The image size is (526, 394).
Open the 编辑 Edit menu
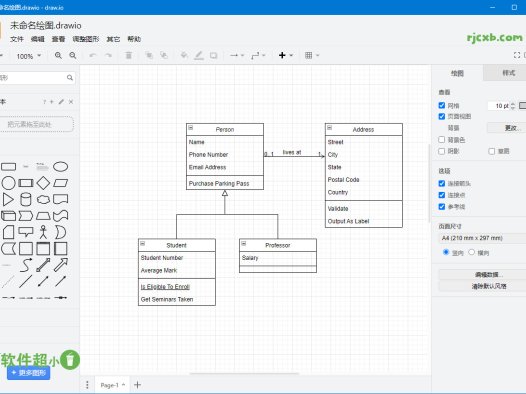pyautogui.click(x=38, y=39)
